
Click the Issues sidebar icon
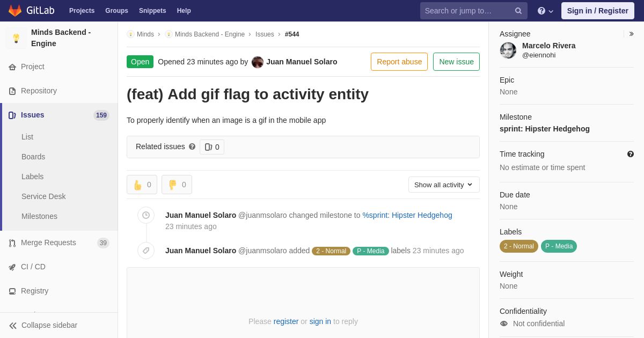click(x=12, y=115)
